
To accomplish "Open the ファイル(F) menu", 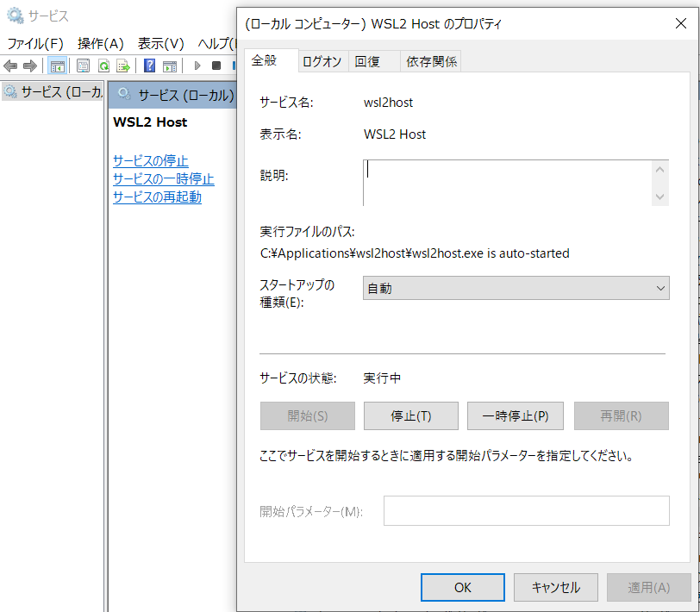I will tap(35, 44).
